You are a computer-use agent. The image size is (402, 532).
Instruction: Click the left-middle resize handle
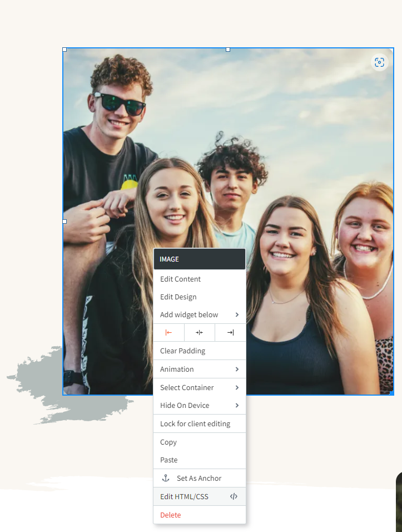[x=64, y=221]
